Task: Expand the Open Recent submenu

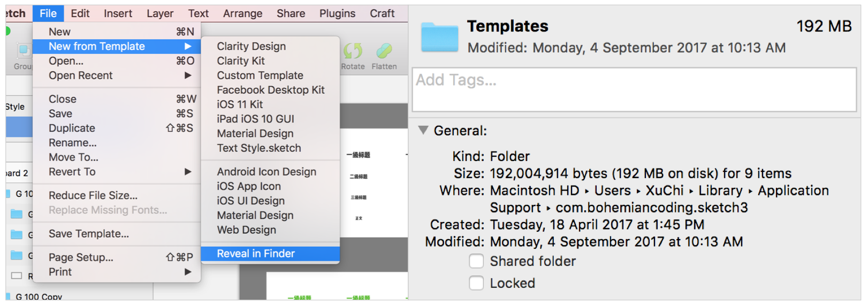Action: tap(188, 75)
